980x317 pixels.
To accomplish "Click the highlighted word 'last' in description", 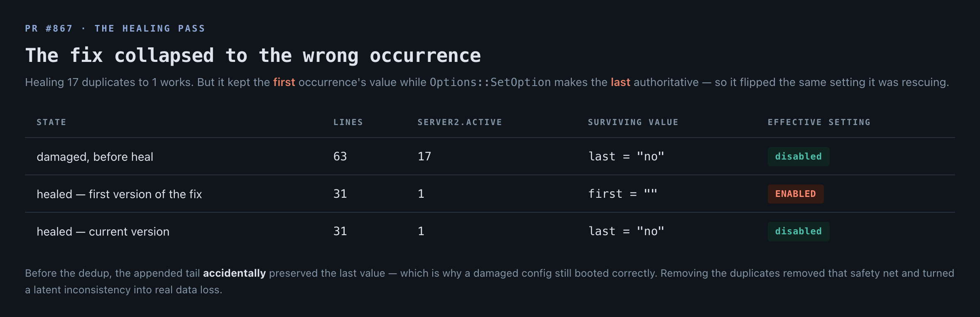I will click(x=620, y=82).
